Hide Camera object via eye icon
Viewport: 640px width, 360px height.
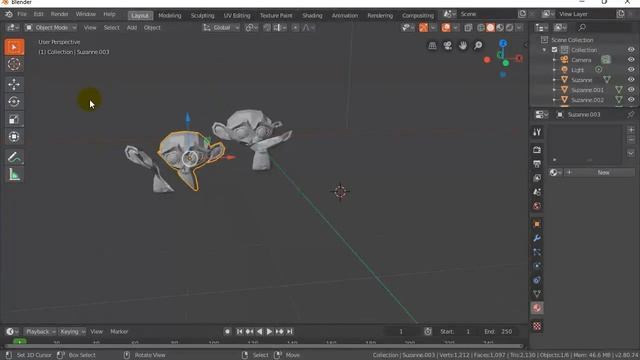pyautogui.click(x=631, y=60)
